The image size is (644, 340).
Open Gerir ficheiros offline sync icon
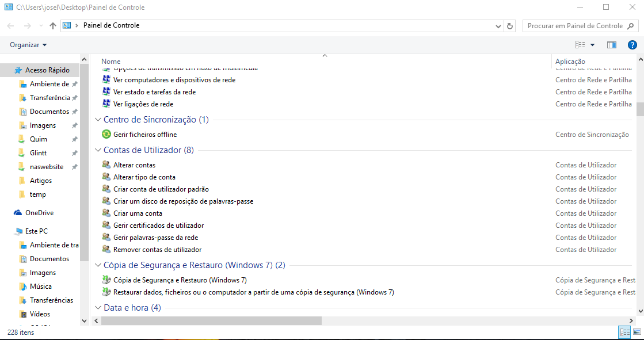[106, 135]
